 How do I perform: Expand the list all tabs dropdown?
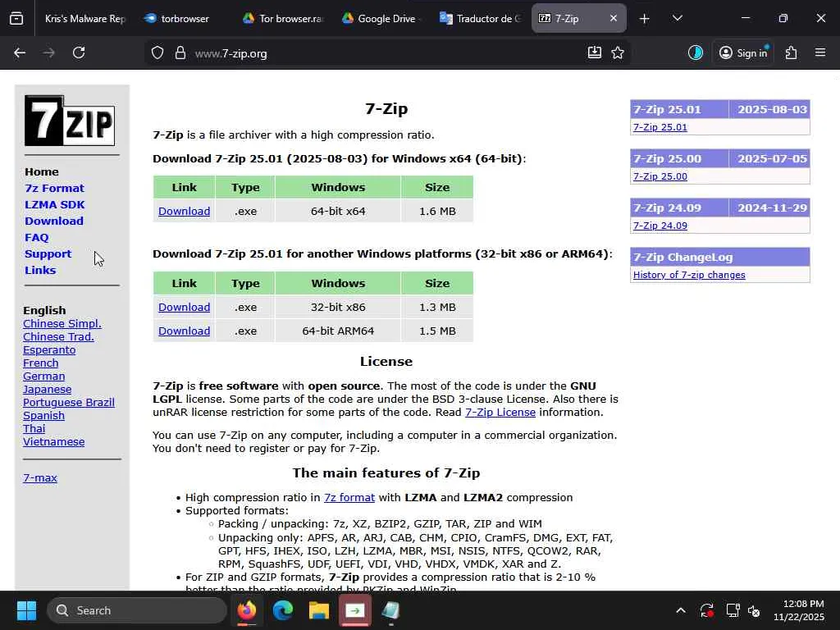pyautogui.click(x=677, y=18)
